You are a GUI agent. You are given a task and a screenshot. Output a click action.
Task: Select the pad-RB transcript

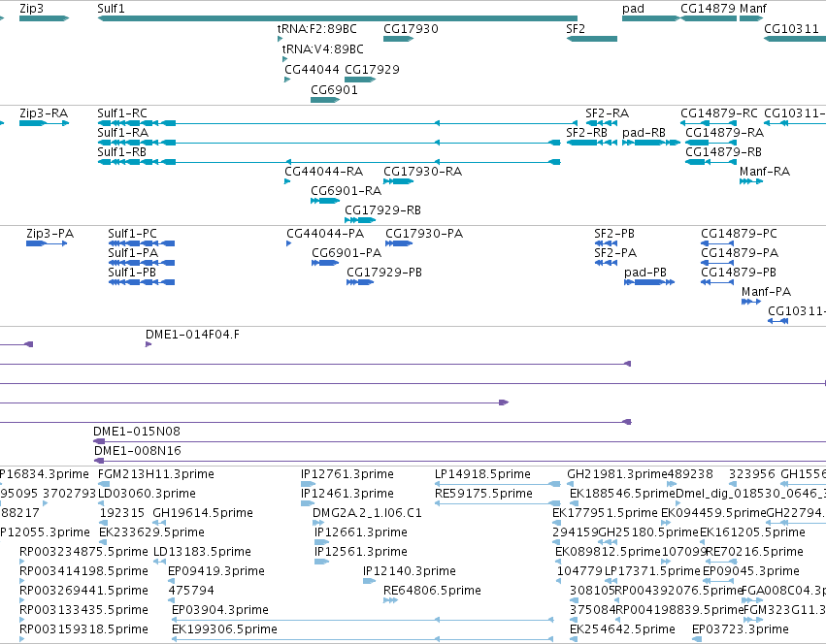point(651,143)
